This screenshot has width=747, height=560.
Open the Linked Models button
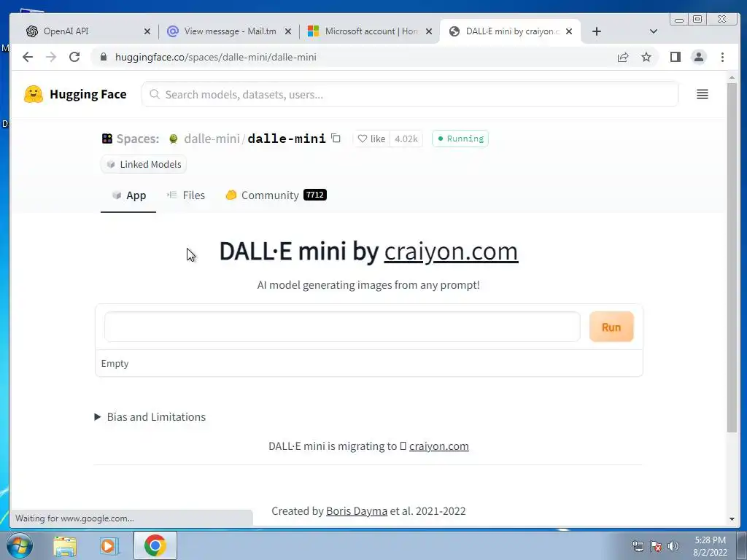pos(144,164)
